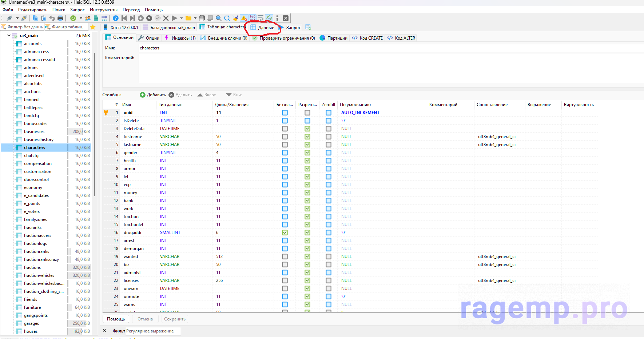The width and height of the screenshot is (644, 339).
Task: Switch to the Данные tab
Action: (262, 27)
